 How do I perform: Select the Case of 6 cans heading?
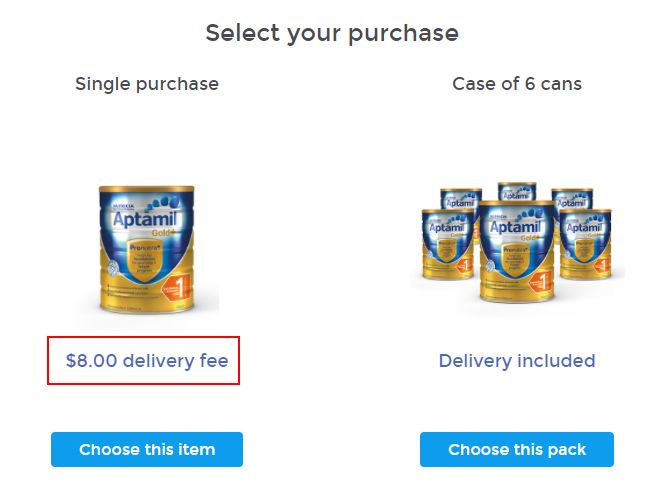coord(517,84)
